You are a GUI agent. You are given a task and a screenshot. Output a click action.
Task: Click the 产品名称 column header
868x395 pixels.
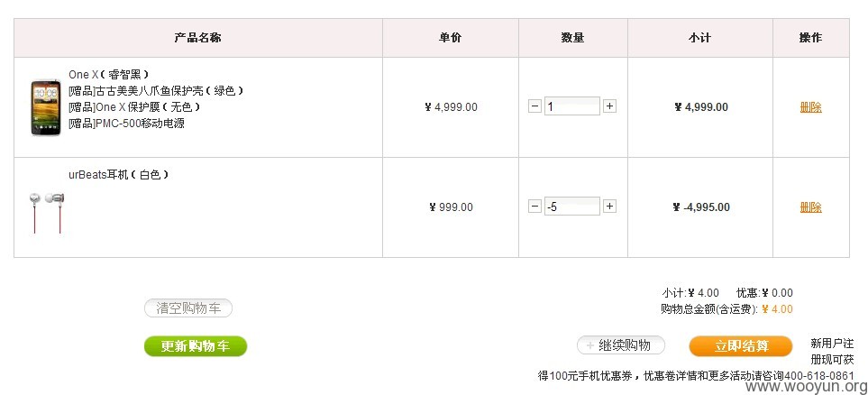(198, 38)
